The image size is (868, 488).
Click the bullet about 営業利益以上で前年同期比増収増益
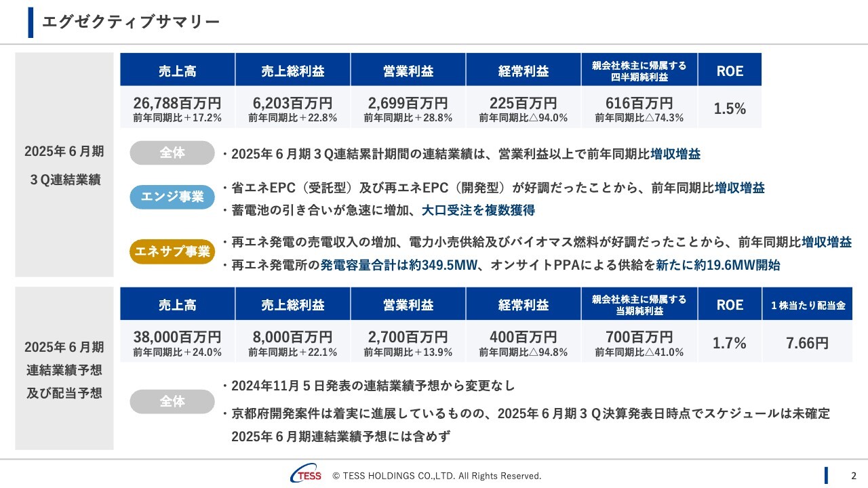point(461,154)
